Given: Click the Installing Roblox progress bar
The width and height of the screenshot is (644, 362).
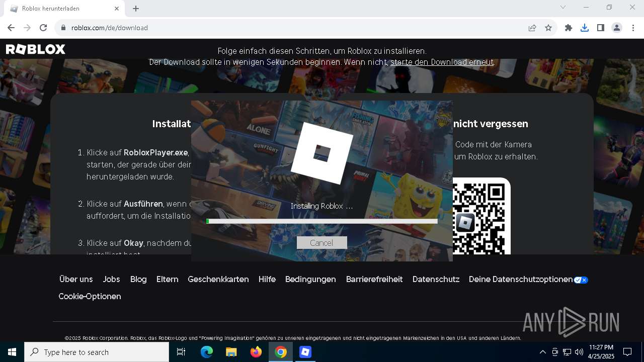Looking at the screenshot, I should pos(322,221).
